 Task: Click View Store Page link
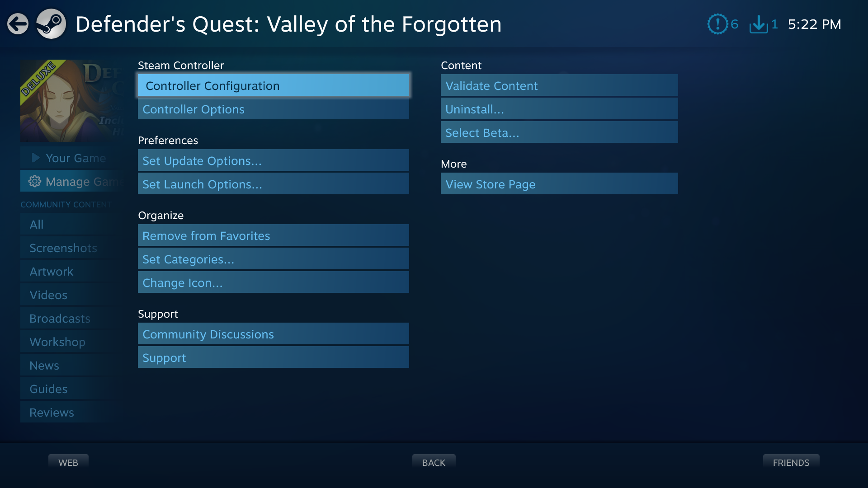pyautogui.click(x=559, y=183)
